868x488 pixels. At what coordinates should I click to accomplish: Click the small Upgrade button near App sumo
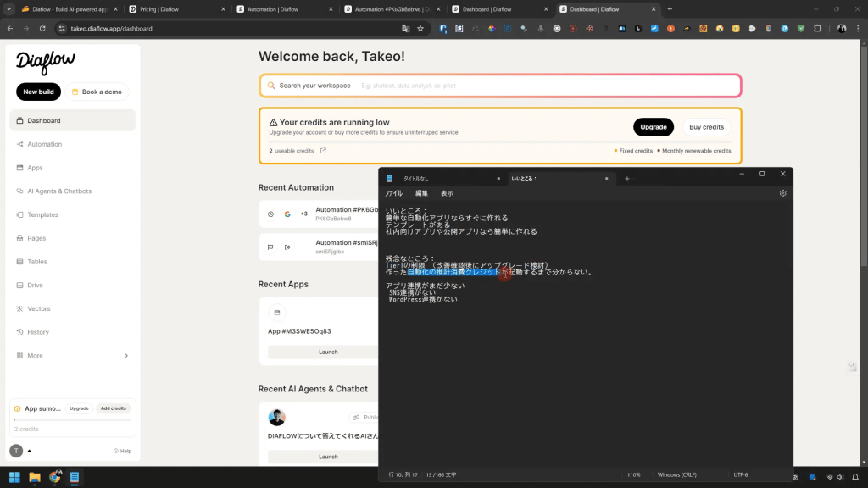(79, 408)
